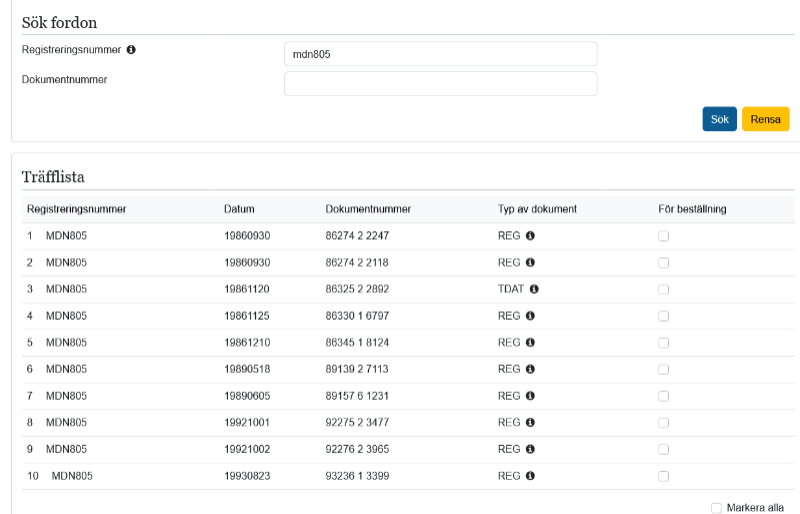The image size is (800, 514).
Task: Click into the Registreringsnummer input field
Action: tap(440, 54)
